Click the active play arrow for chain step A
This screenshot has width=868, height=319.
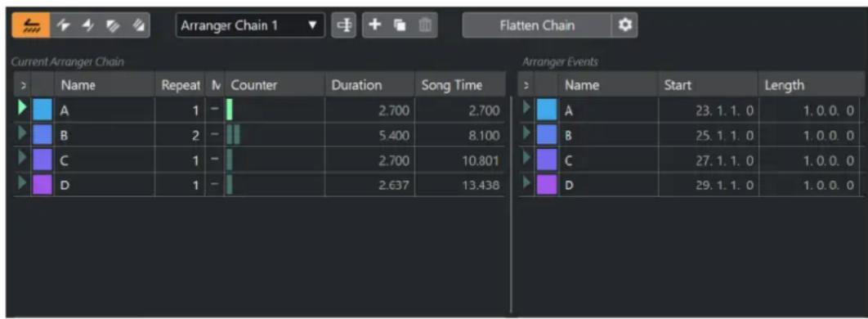22,108
